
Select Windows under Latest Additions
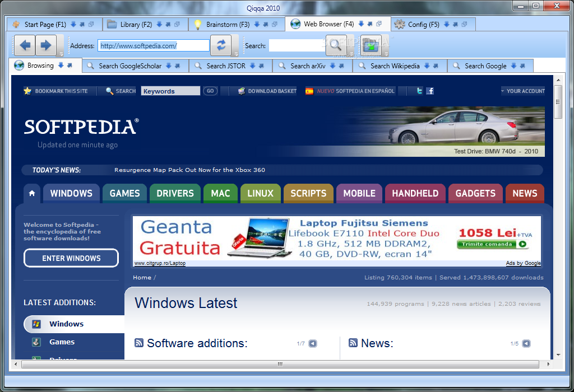pyautogui.click(x=74, y=324)
